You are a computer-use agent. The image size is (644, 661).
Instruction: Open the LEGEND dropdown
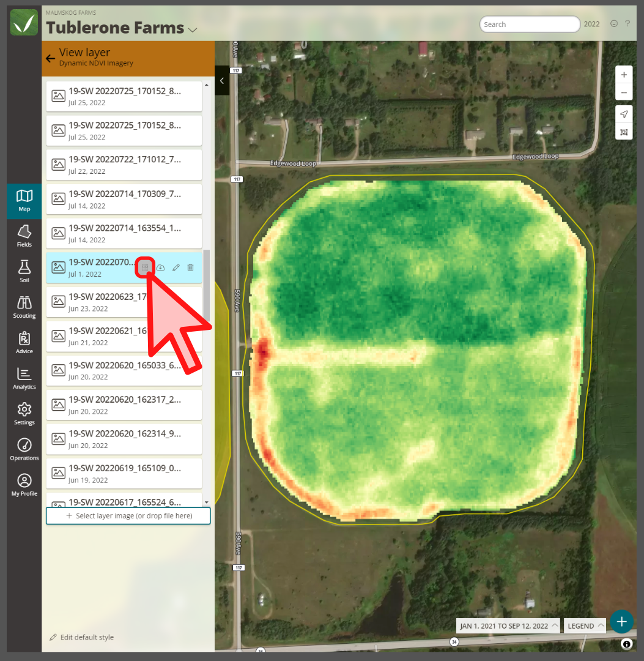click(x=584, y=626)
